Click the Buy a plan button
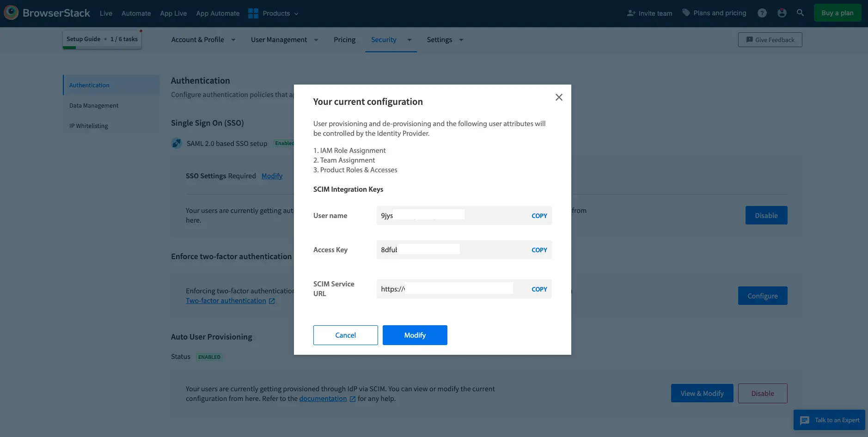 pyautogui.click(x=837, y=13)
